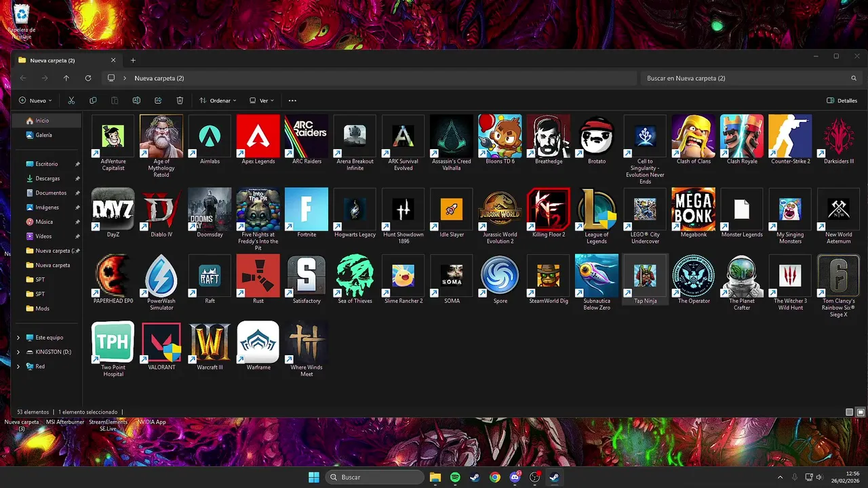The image size is (868, 488).
Task: Click the Aimlabs shortcut icon
Action: pos(210,136)
